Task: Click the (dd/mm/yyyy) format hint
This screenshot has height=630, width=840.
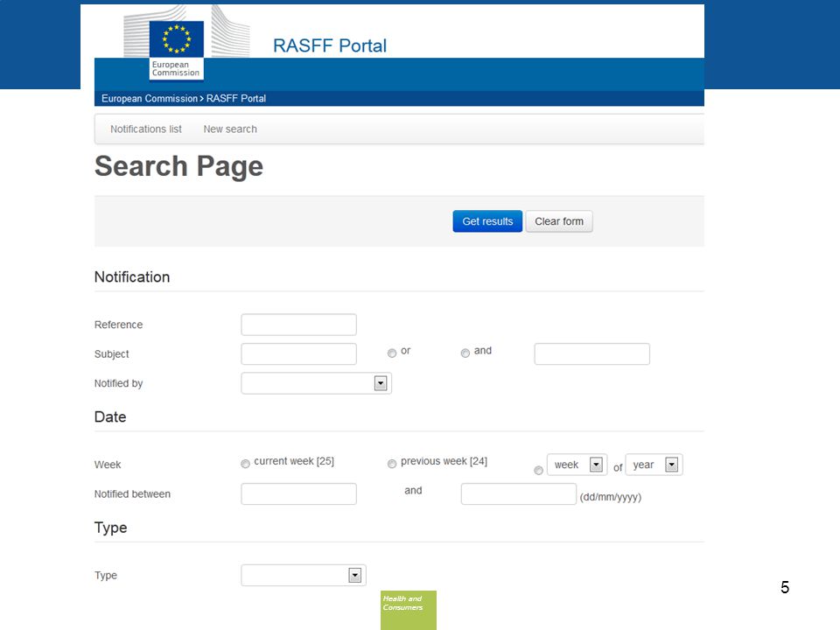Action: click(610, 497)
